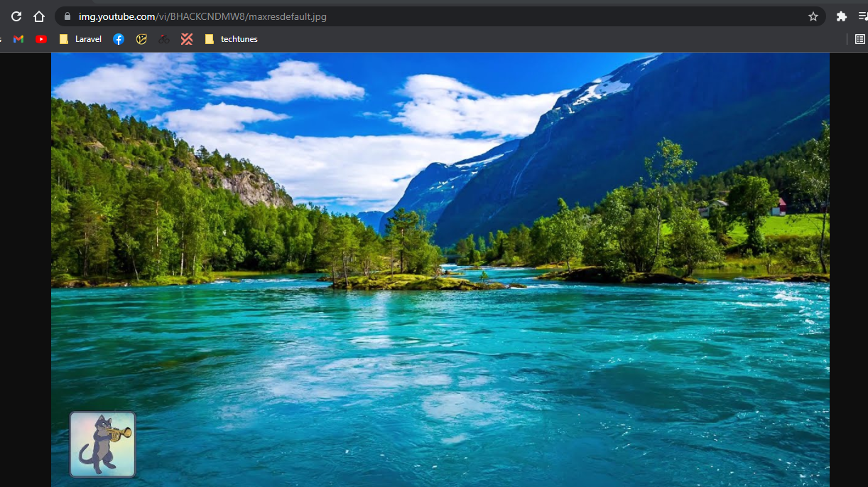This screenshot has height=487, width=868.
Task: Click the cat playing trumpet thumbnail
Action: coord(102,444)
